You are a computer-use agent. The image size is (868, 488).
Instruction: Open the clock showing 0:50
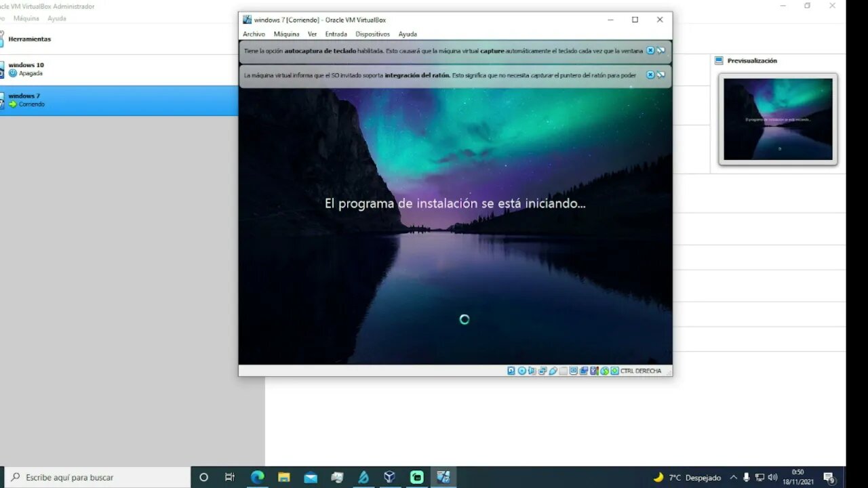[798, 476]
